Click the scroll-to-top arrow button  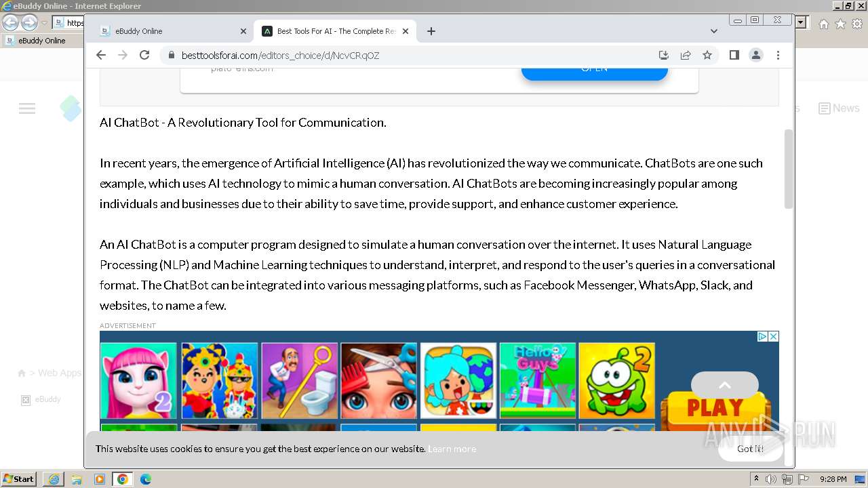click(724, 385)
